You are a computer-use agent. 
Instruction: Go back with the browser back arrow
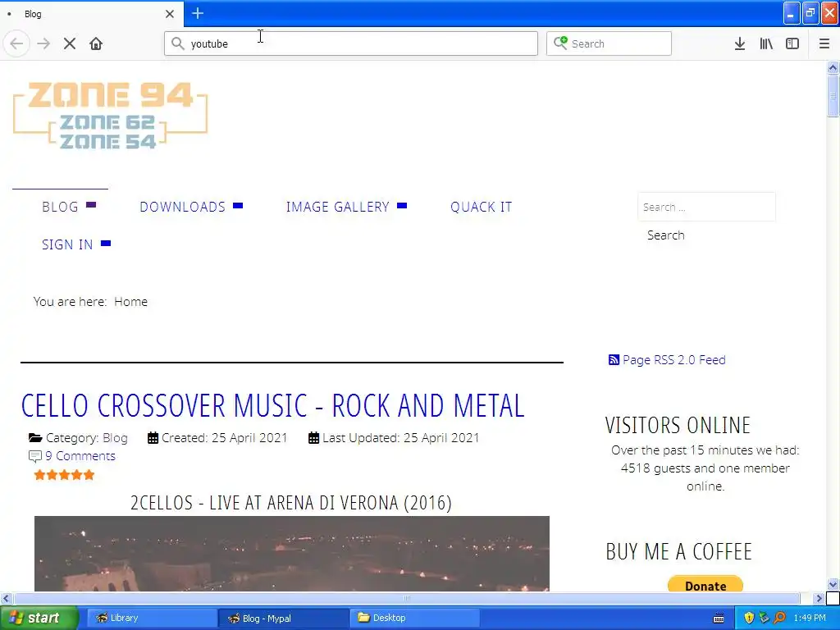point(16,43)
